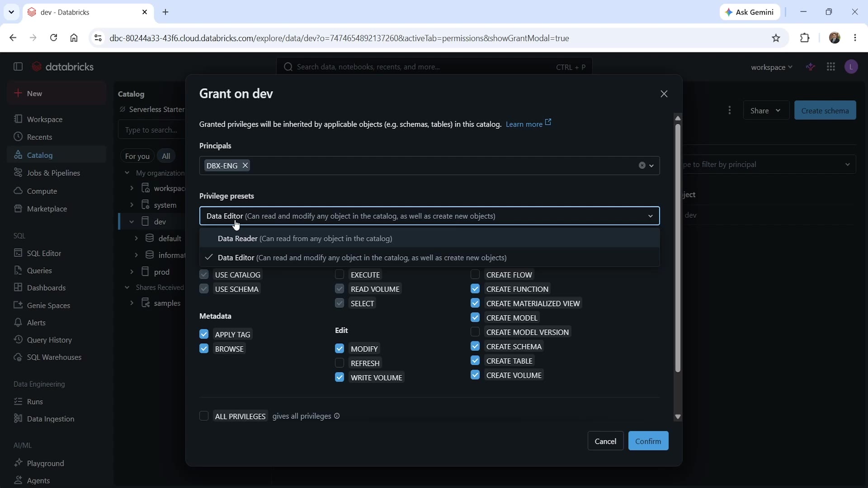868x488 pixels.
Task: Choose the Data Editor preset option
Action: point(429,258)
